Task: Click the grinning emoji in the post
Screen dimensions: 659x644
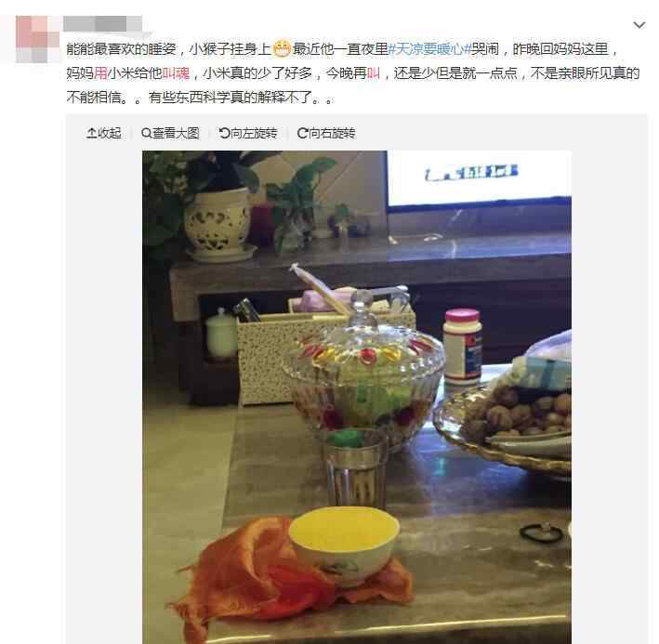Action: pyautogui.click(x=282, y=48)
